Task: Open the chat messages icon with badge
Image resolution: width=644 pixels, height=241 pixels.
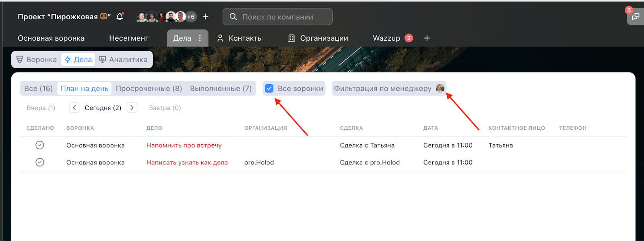Action: click(x=635, y=17)
